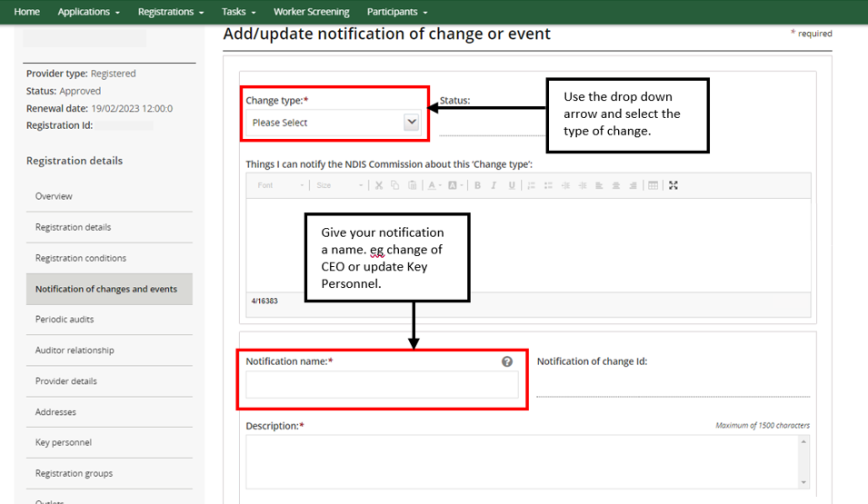Click inside the Description text area

[523, 461]
